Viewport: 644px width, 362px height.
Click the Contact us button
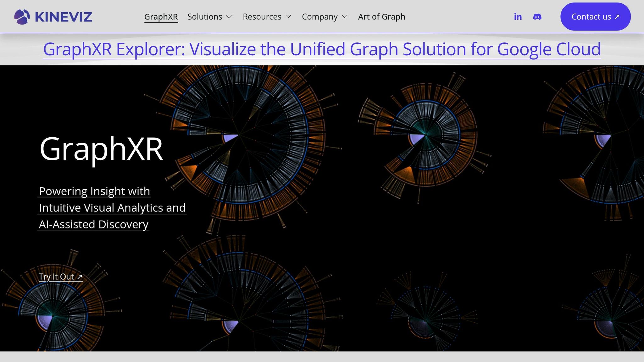pos(595,17)
